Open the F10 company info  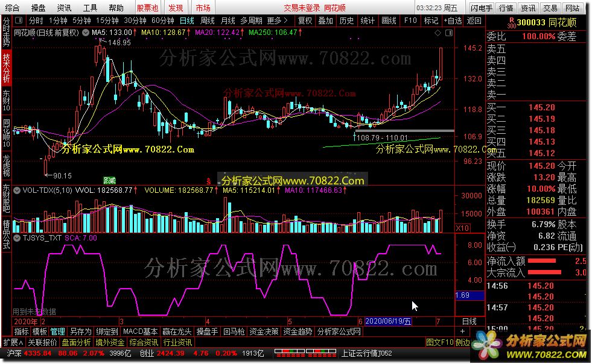click(x=410, y=20)
